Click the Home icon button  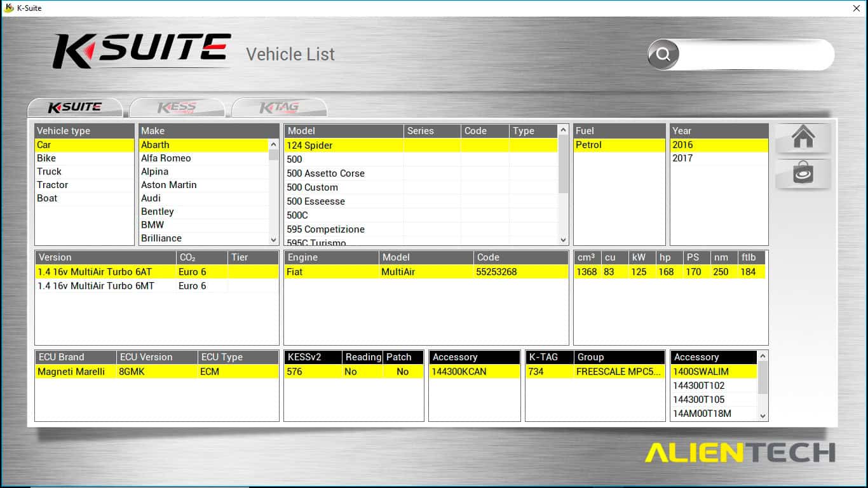[803, 138]
